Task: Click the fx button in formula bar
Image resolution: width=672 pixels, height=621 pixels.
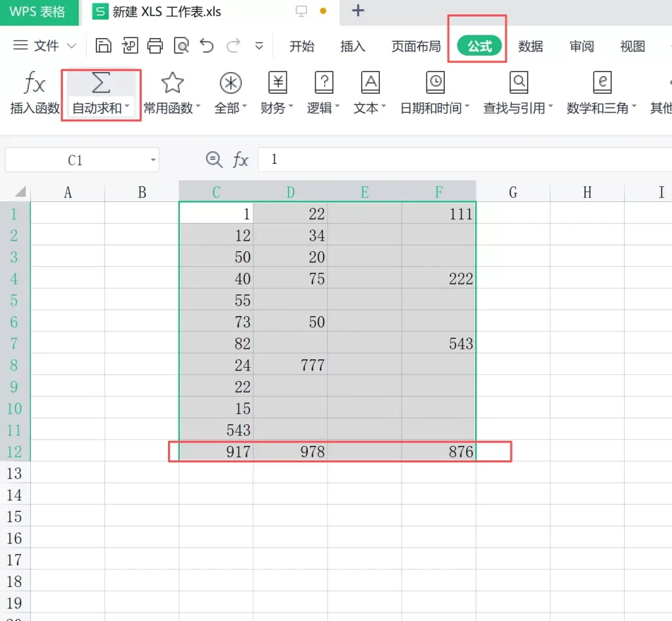Action: (241, 159)
